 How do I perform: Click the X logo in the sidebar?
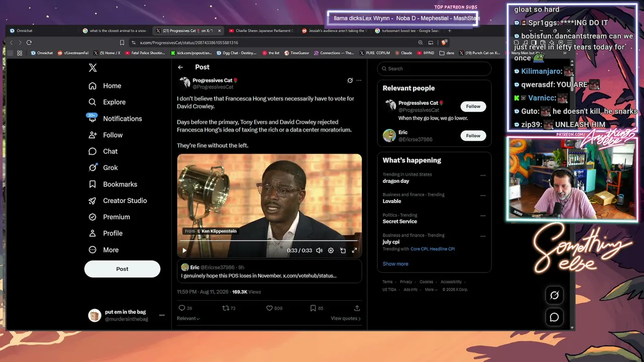tap(93, 68)
